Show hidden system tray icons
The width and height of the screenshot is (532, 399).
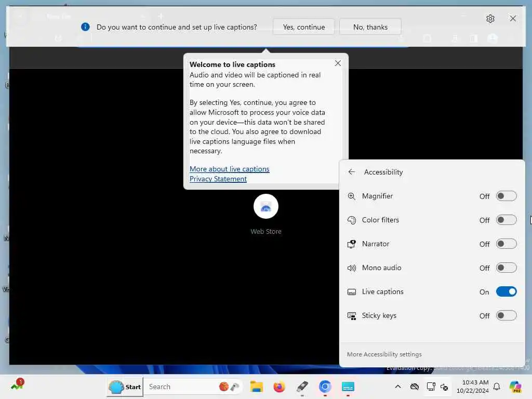click(x=398, y=387)
